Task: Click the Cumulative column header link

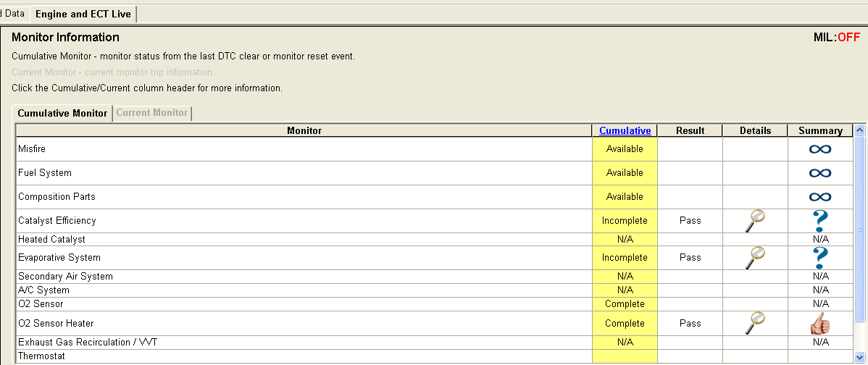Action: (x=625, y=130)
